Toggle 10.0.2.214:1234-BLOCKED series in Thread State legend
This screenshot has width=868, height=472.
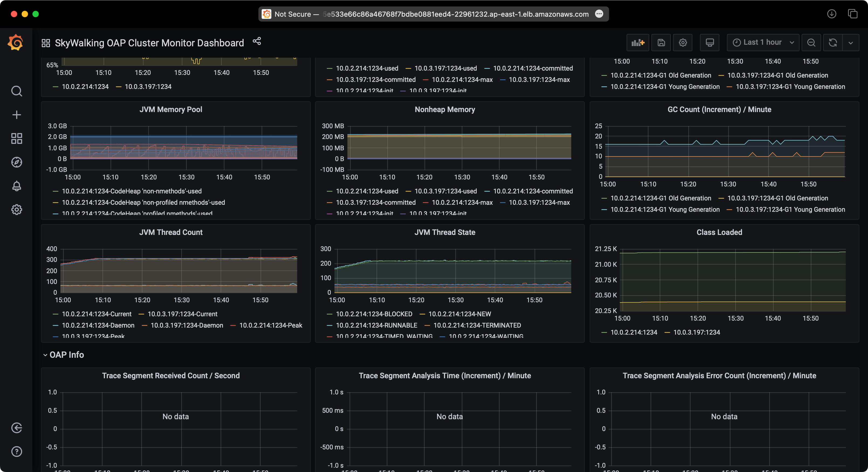(374, 314)
